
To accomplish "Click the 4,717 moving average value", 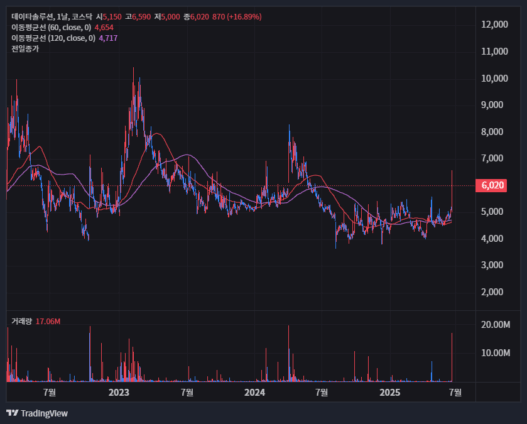I will point(108,38).
